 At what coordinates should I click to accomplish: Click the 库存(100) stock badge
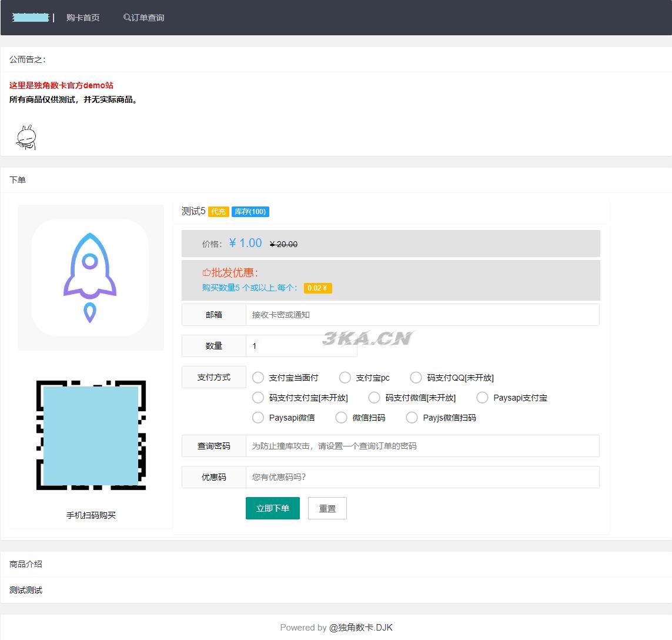[250, 212]
